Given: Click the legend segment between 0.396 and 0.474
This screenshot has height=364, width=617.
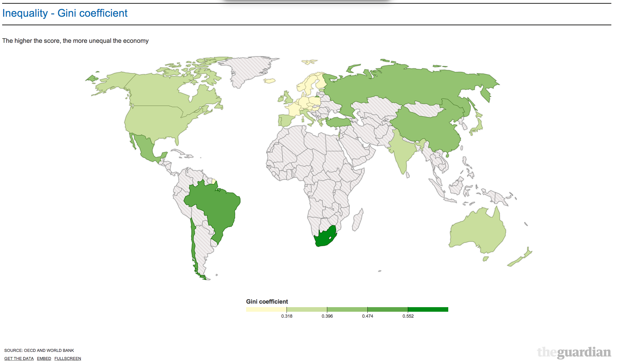Looking at the screenshot, I should [347, 309].
